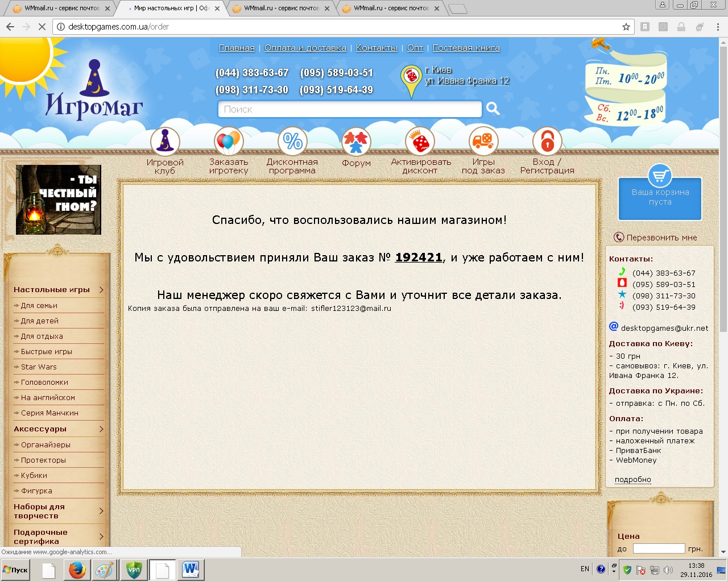Image resolution: width=728 pixels, height=582 pixels.
Task: Click the Активировать дисконт dice icon
Action: point(420,141)
